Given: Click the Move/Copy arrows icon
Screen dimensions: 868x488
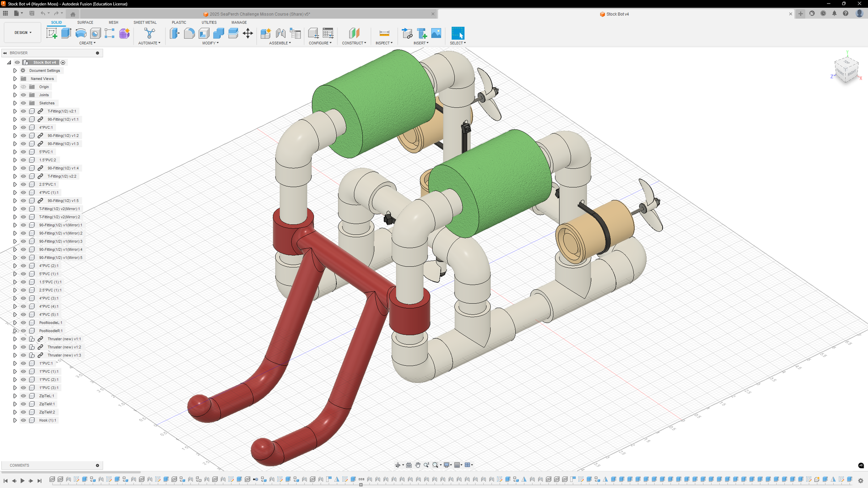Looking at the screenshot, I should tap(248, 33).
